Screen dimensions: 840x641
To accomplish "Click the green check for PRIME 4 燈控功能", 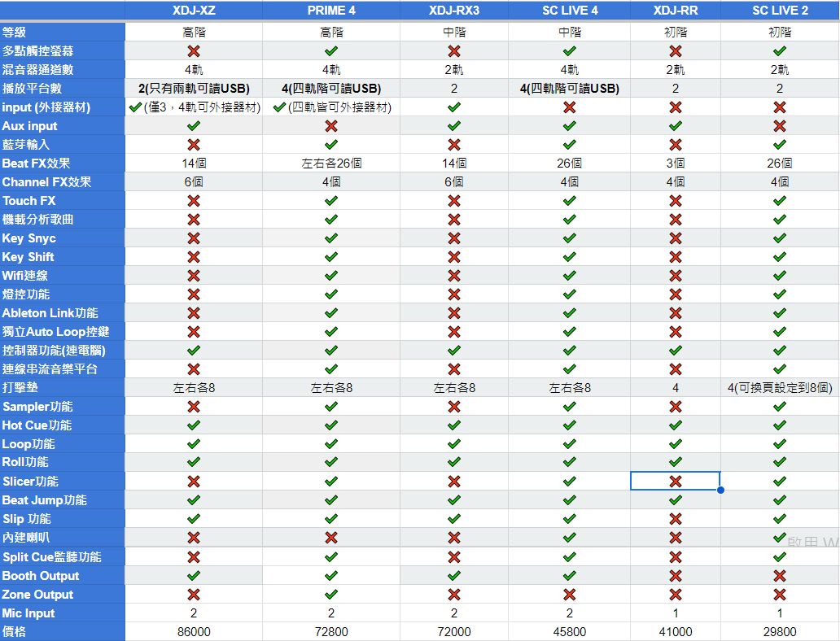I will pyautogui.click(x=331, y=294).
